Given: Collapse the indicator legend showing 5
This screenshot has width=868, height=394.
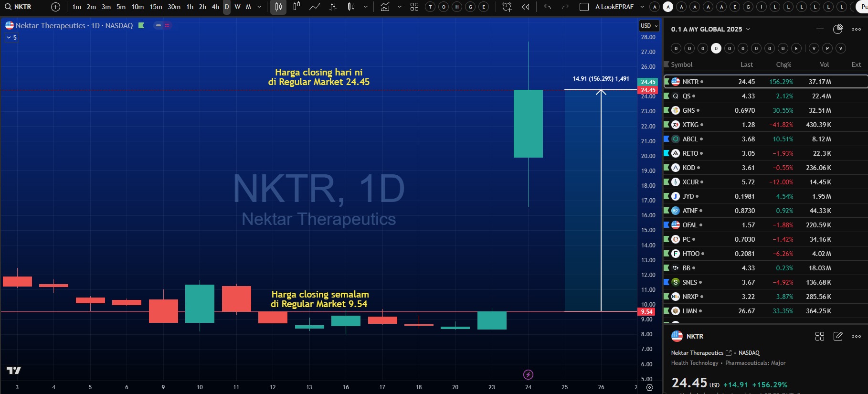Looking at the screenshot, I should (x=12, y=37).
